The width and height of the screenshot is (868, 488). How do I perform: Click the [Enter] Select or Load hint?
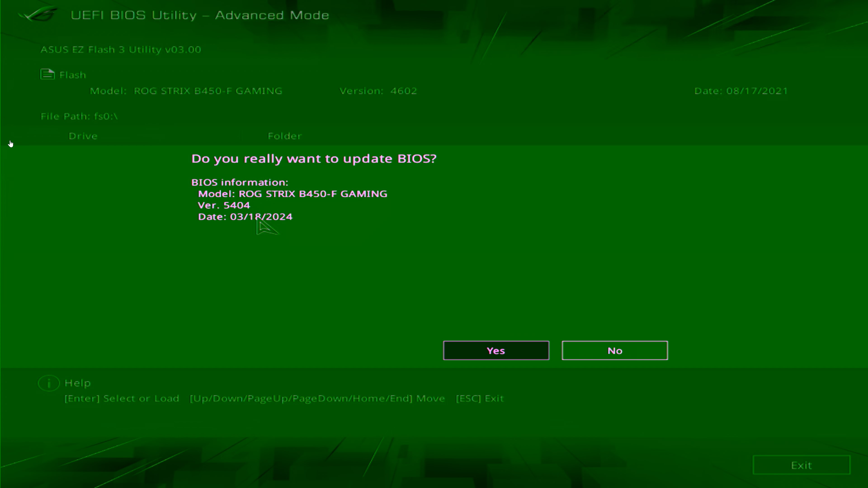(122, 398)
